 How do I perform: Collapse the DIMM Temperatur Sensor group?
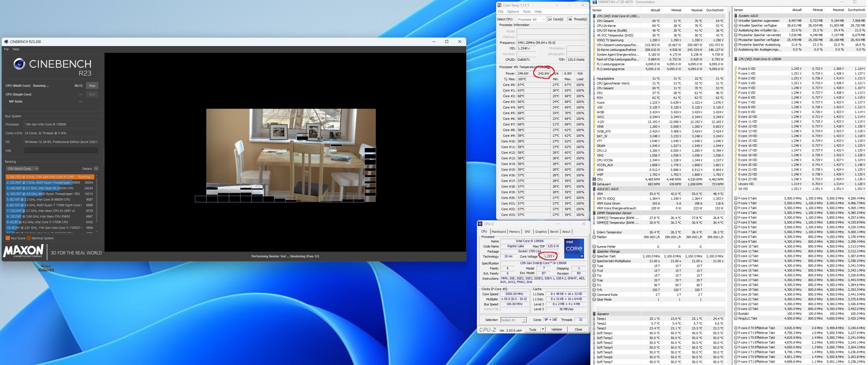(x=594, y=213)
